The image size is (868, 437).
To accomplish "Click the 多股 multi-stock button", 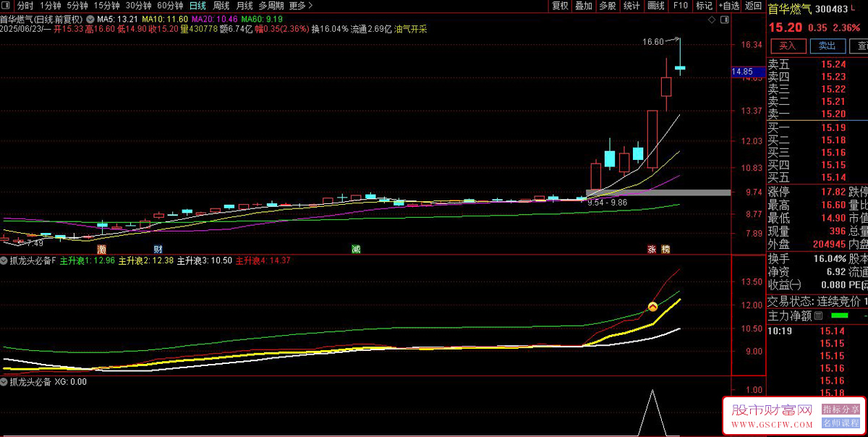I will [608, 5].
